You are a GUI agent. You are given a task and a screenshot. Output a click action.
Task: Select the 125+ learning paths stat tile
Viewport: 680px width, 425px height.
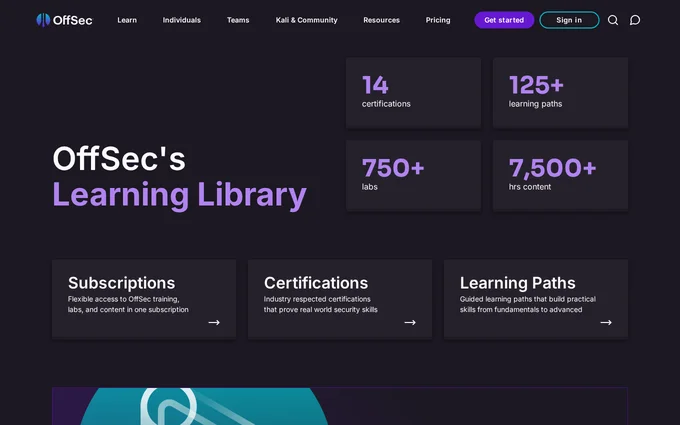(x=560, y=92)
